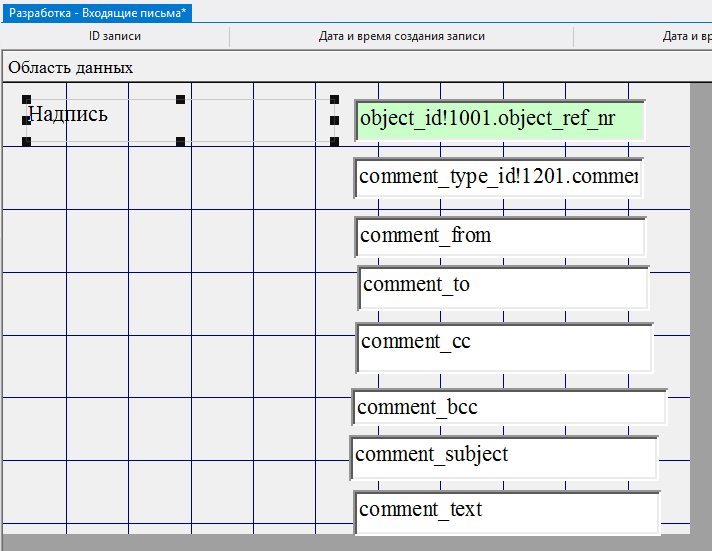Click top-left sizing handle of Надпись label
The height and width of the screenshot is (551, 712).
click(26, 99)
